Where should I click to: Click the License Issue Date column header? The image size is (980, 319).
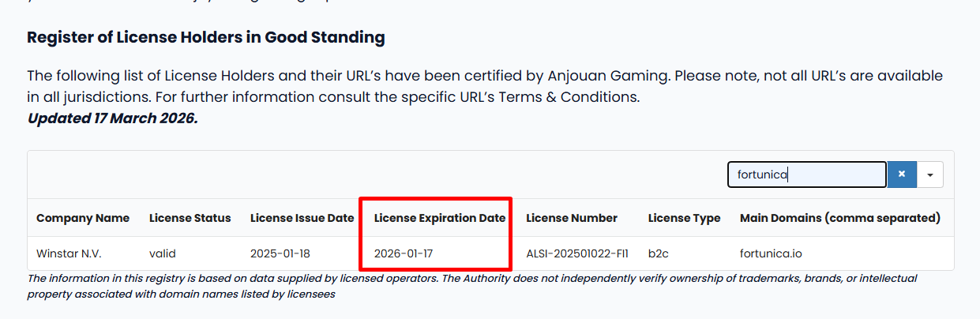[302, 218]
